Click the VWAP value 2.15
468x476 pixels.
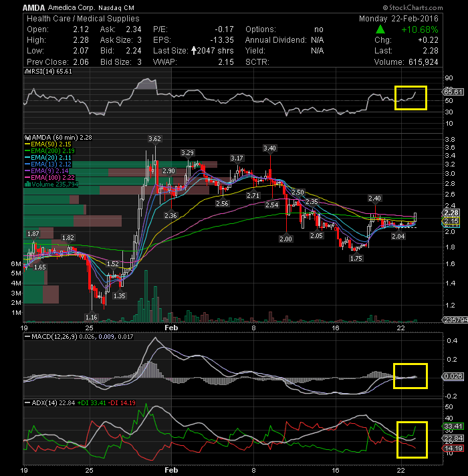pos(226,62)
